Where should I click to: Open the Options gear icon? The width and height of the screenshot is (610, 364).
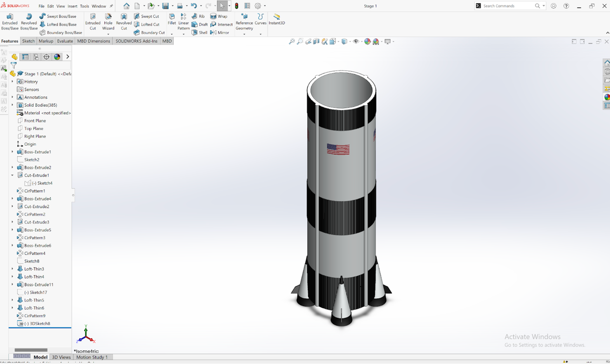(258, 6)
